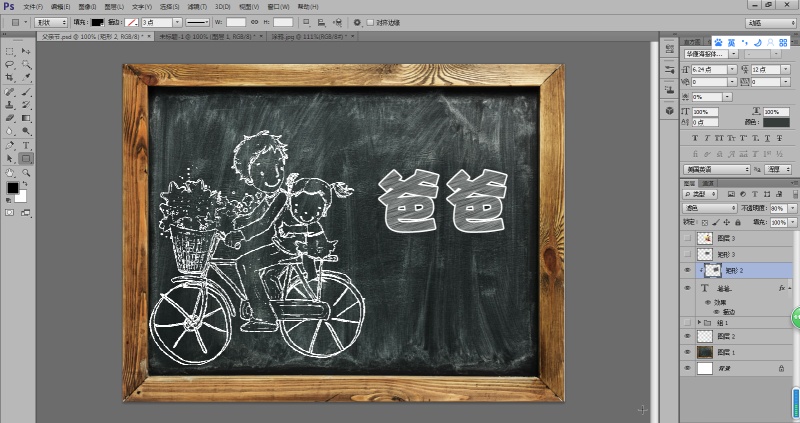This screenshot has width=800, height=423.
Task: Show the hidden 矩形 3 layer
Action: click(688, 254)
